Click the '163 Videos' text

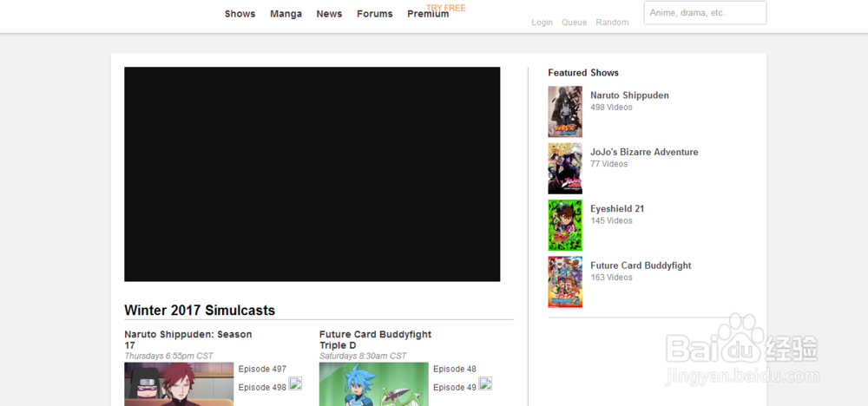coord(611,277)
